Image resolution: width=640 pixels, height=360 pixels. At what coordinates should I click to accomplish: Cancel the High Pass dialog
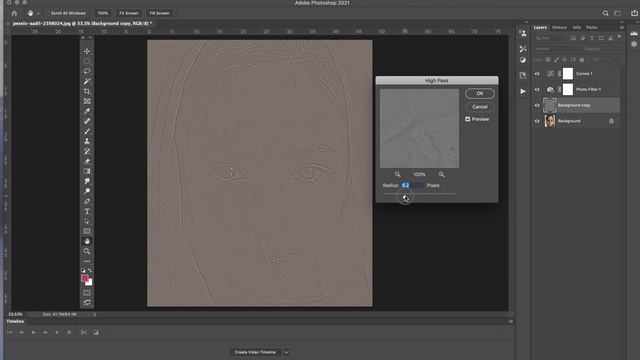(x=480, y=107)
